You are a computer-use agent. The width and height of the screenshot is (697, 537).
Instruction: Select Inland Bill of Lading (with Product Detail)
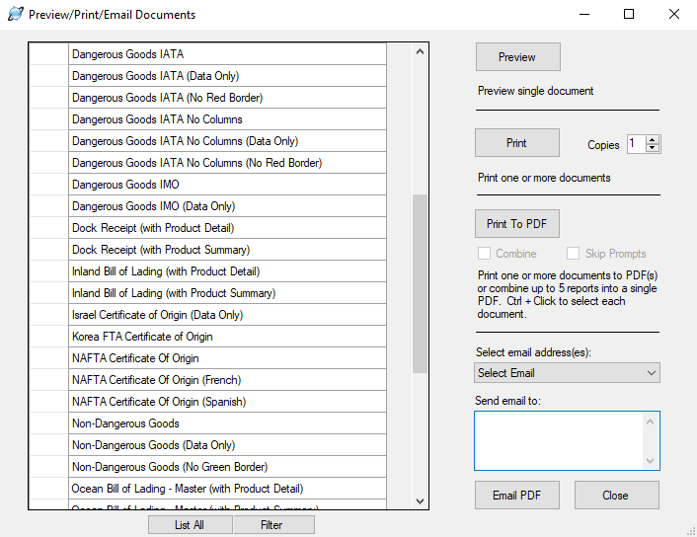pos(228,271)
